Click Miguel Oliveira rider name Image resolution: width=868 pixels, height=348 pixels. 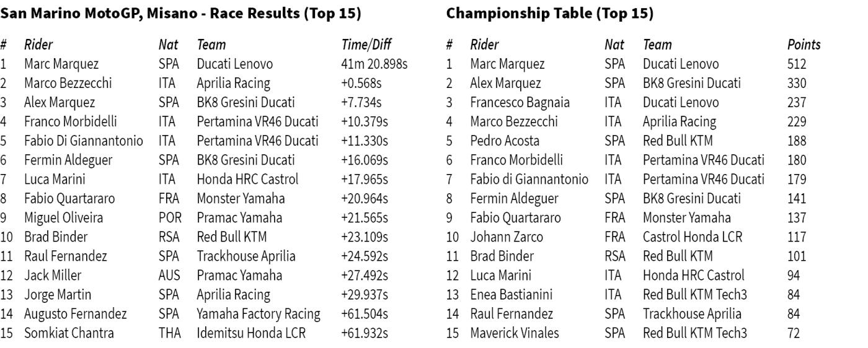[x=64, y=217]
